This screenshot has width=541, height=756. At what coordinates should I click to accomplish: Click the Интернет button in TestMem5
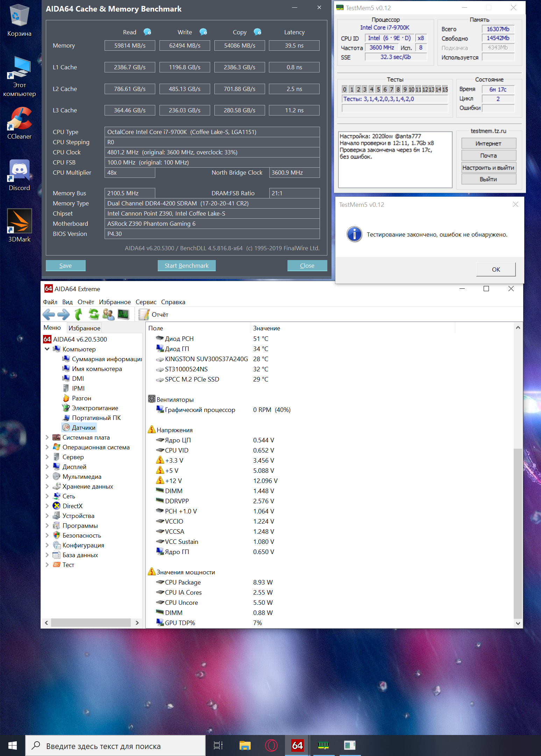click(x=489, y=143)
